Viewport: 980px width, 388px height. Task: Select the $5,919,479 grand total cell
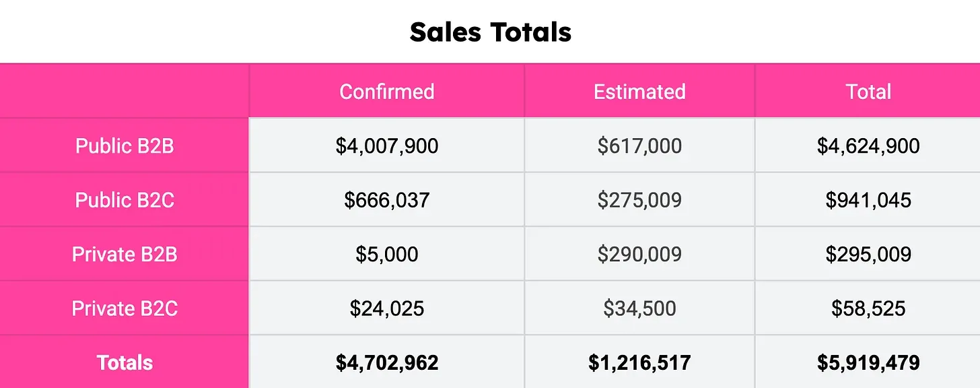(x=868, y=362)
